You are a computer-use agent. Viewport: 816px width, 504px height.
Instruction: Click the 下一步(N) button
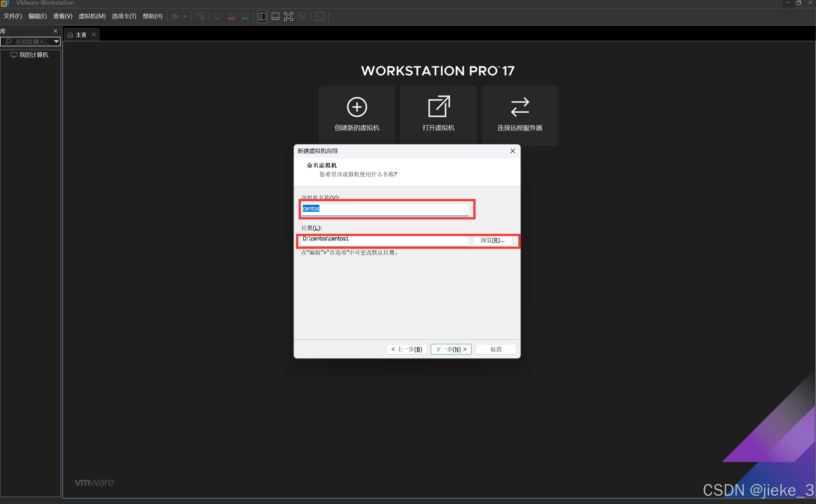(451, 349)
